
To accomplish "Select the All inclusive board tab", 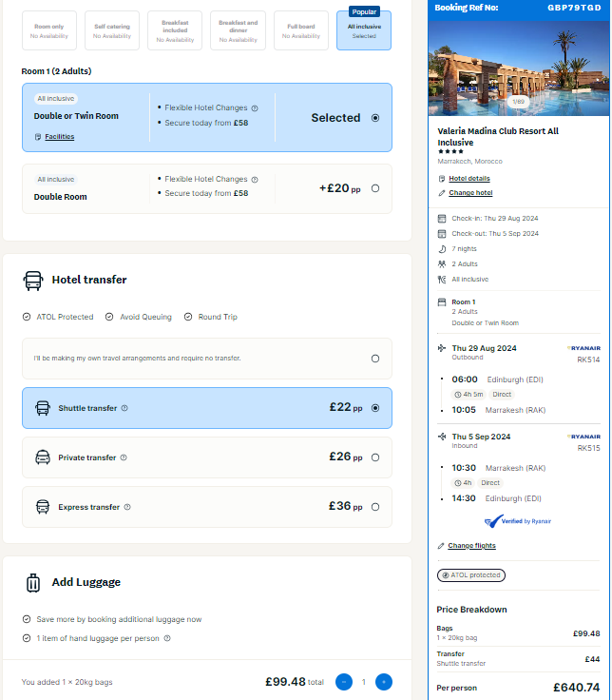I will tap(364, 30).
